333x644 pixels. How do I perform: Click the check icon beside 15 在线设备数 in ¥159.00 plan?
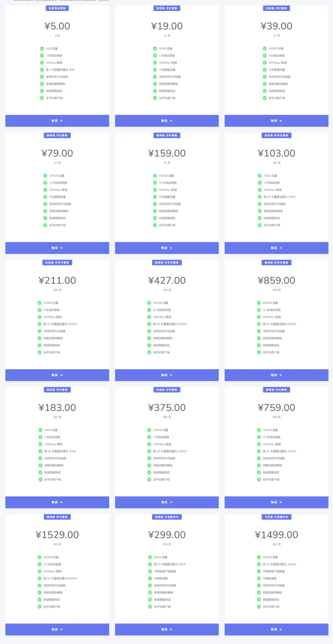click(155, 183)
